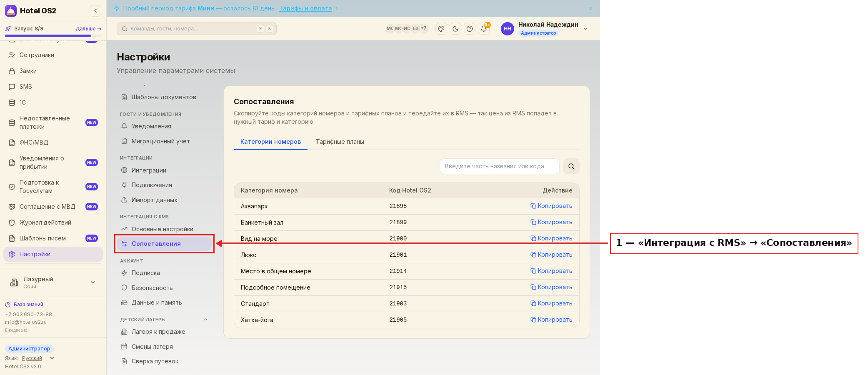Viewport: 868px width, 375px height.
Task: Open Миграционный учёт settings
Action: (164, 141)
